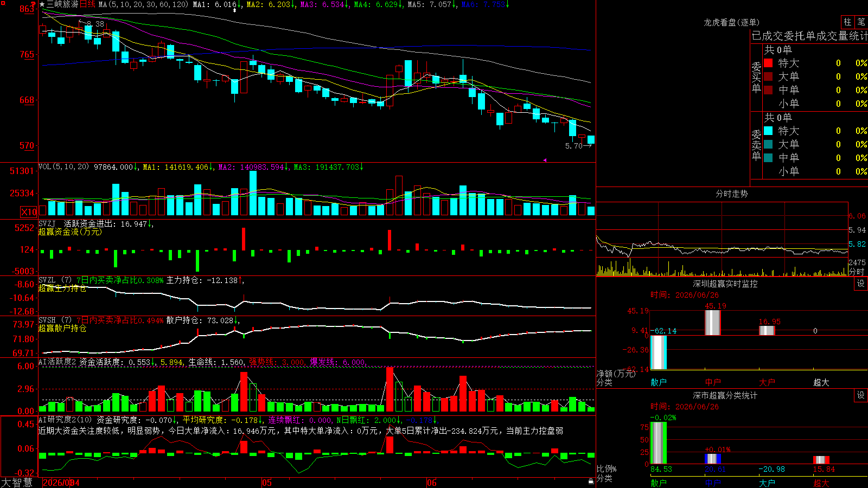Click the dark red 大单 buy order swatch
Viewport: 868px width, 488px height.
(768, 76)
